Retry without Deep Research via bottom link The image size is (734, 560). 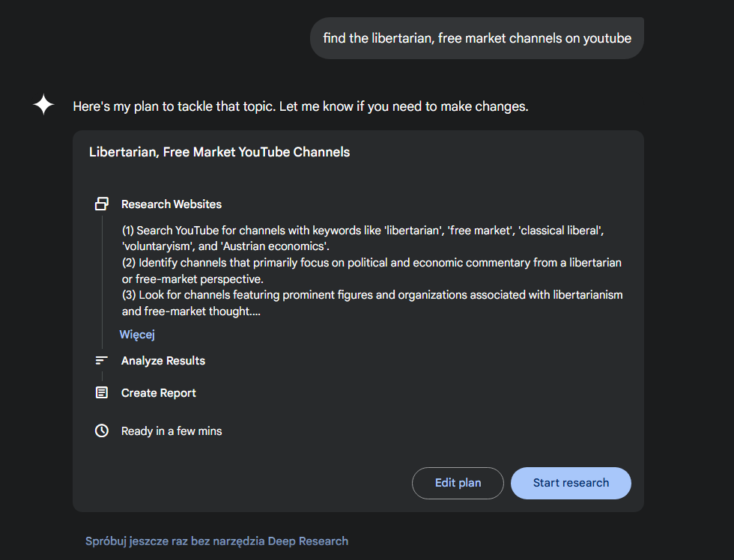pos(216,541)
